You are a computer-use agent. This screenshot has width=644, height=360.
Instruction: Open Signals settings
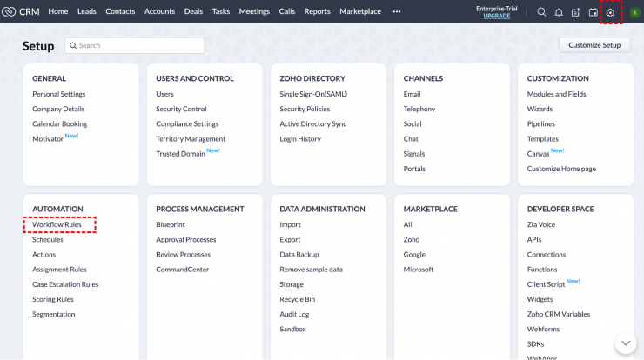414,154
